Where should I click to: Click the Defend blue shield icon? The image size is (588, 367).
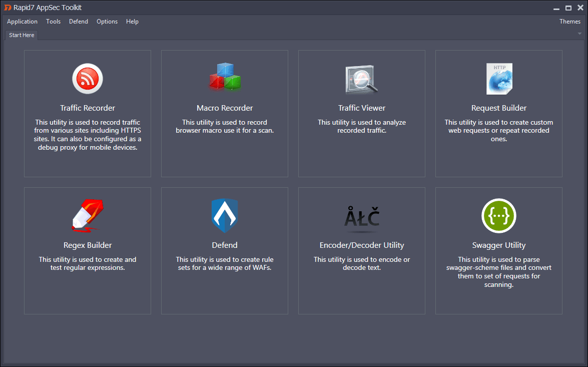224,216
